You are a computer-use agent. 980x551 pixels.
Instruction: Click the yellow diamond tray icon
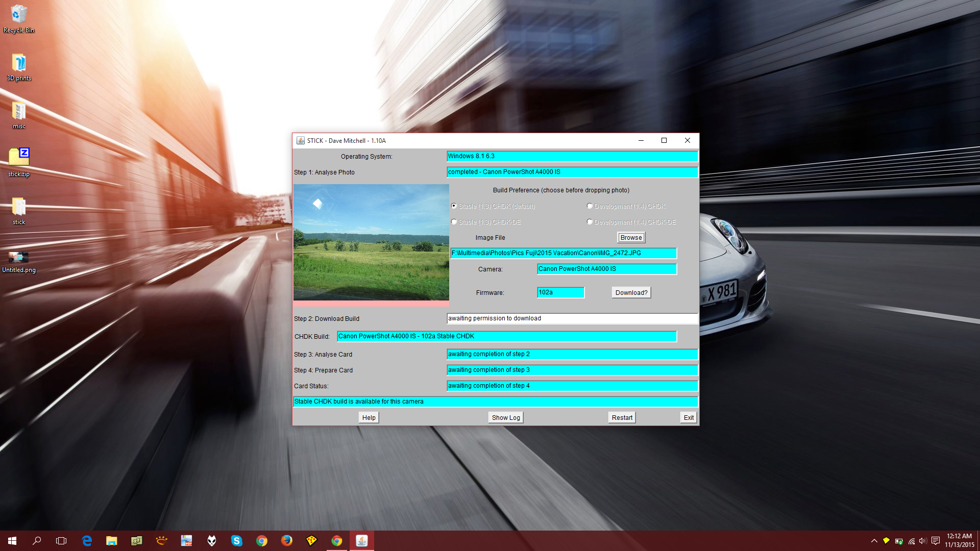[886, 541]
